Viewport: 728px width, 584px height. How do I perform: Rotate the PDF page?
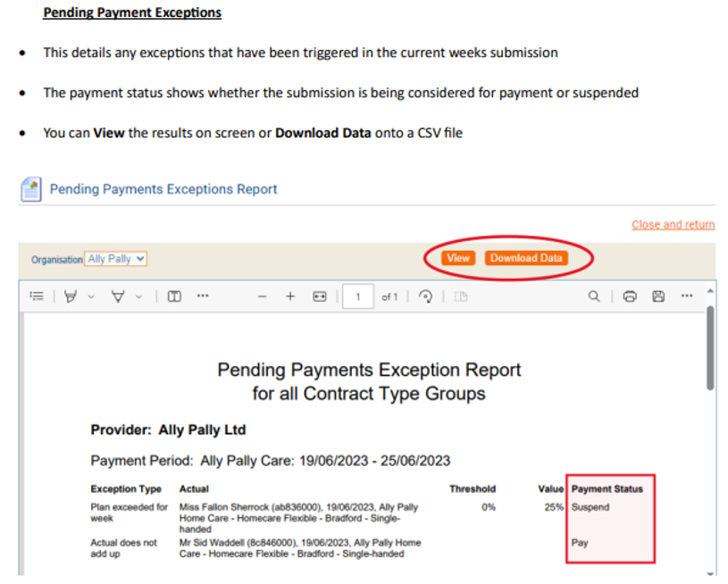click(x=425, y=296)
